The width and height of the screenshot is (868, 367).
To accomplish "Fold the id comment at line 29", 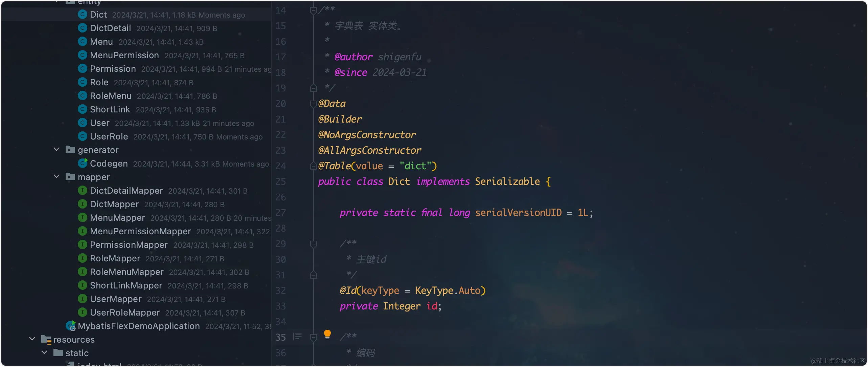I will point(313,244).
